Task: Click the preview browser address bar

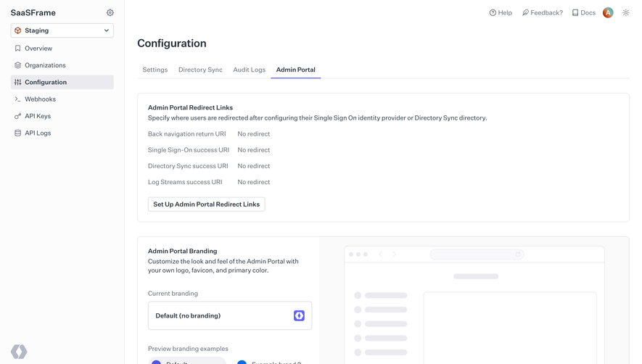Action: pyautogui.click(x=477, y=255)
